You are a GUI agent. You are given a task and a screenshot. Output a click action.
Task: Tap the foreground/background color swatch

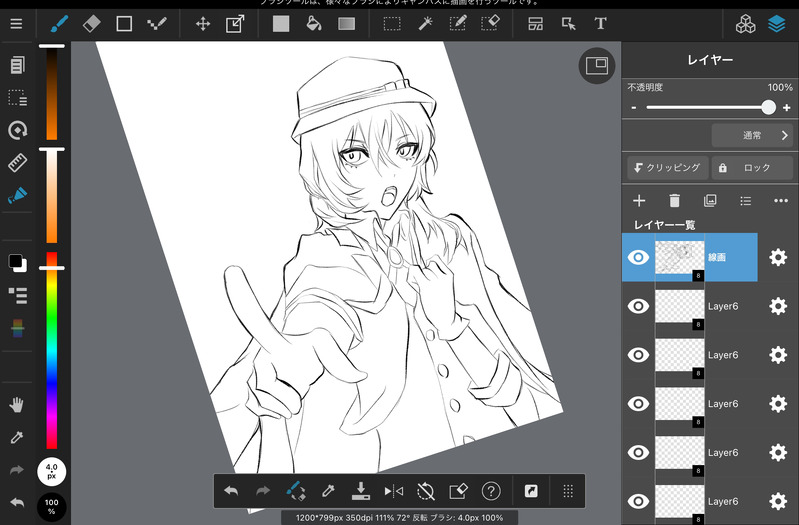17,263
